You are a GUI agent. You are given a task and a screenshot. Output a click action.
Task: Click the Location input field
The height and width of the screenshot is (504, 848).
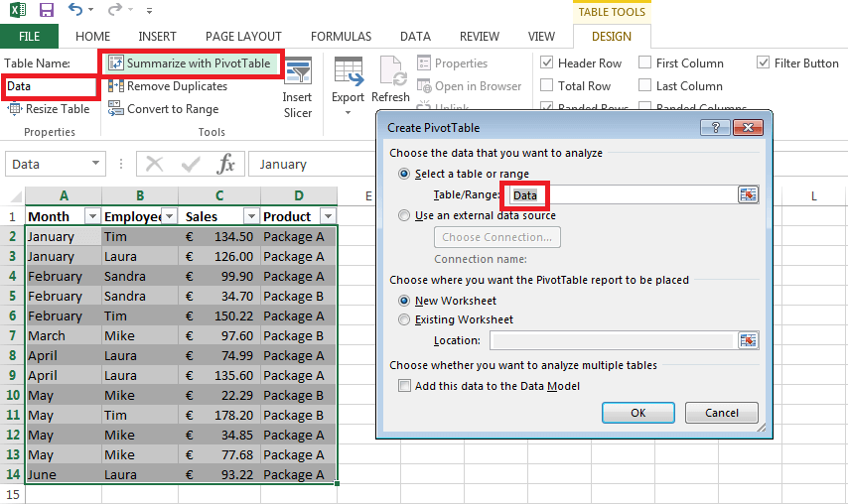coord(613,341)
